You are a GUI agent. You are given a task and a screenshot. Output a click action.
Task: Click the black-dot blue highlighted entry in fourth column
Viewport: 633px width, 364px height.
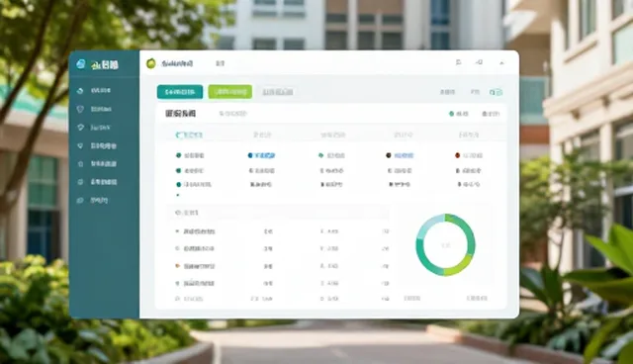pos(400,155)
